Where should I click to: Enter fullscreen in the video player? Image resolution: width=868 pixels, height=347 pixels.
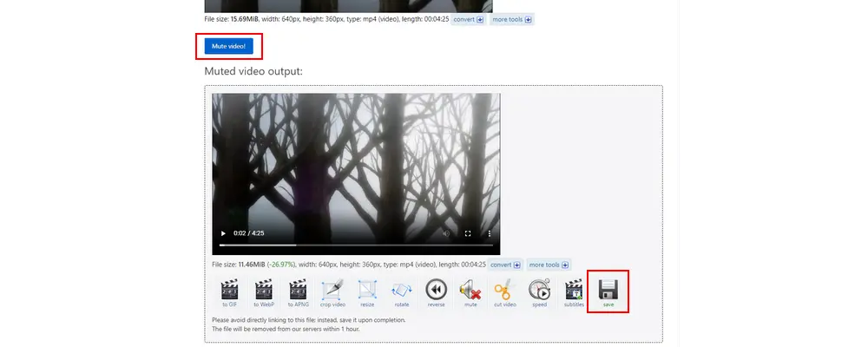(x=468, y=233)
